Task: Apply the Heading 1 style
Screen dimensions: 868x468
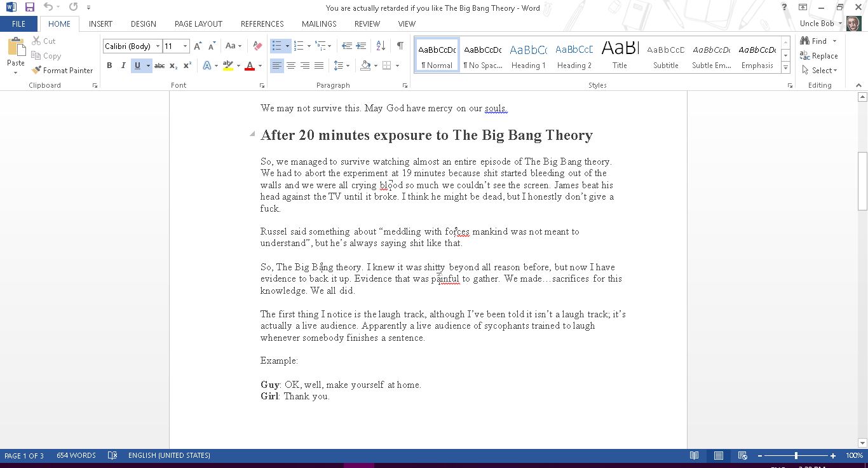Action: point(528,55)
